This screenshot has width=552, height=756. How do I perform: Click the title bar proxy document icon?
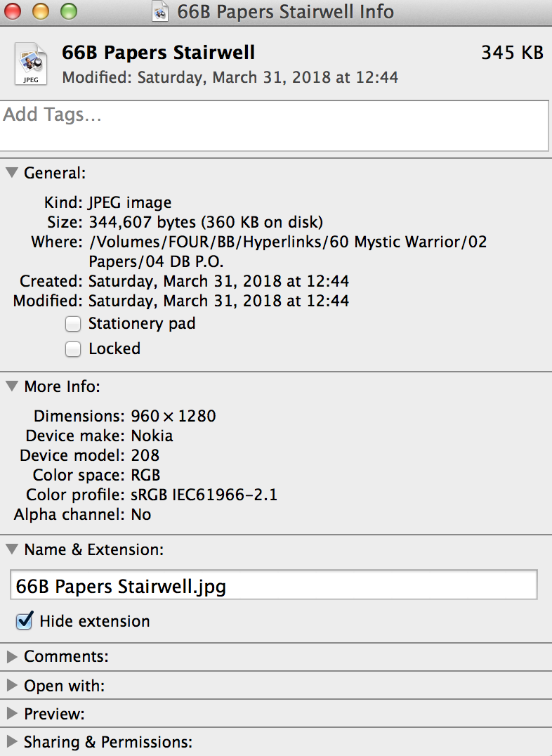click(x=160, y=11)
